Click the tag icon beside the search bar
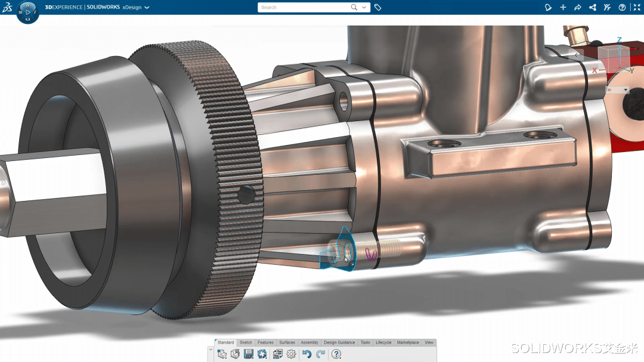 [x=377, y=7]
